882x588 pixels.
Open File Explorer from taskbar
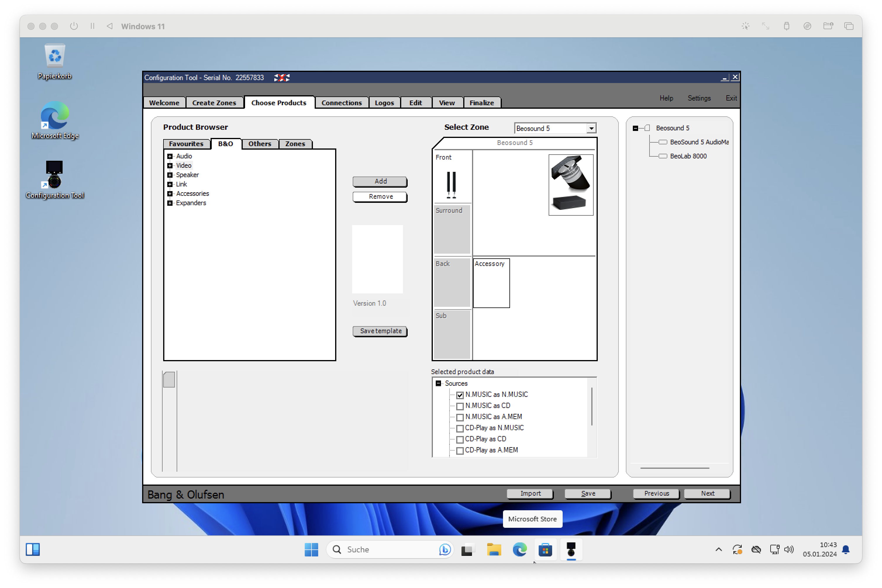494,549
